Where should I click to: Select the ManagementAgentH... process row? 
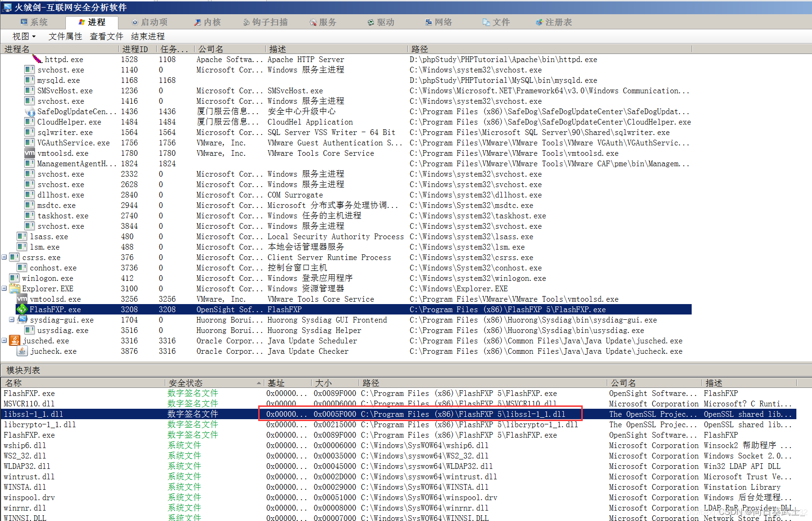click(346, 163)
